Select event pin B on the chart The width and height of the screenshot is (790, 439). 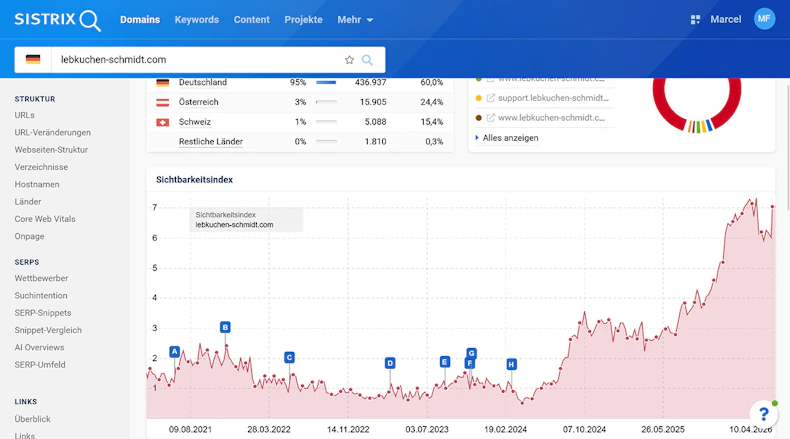point(225,327)
